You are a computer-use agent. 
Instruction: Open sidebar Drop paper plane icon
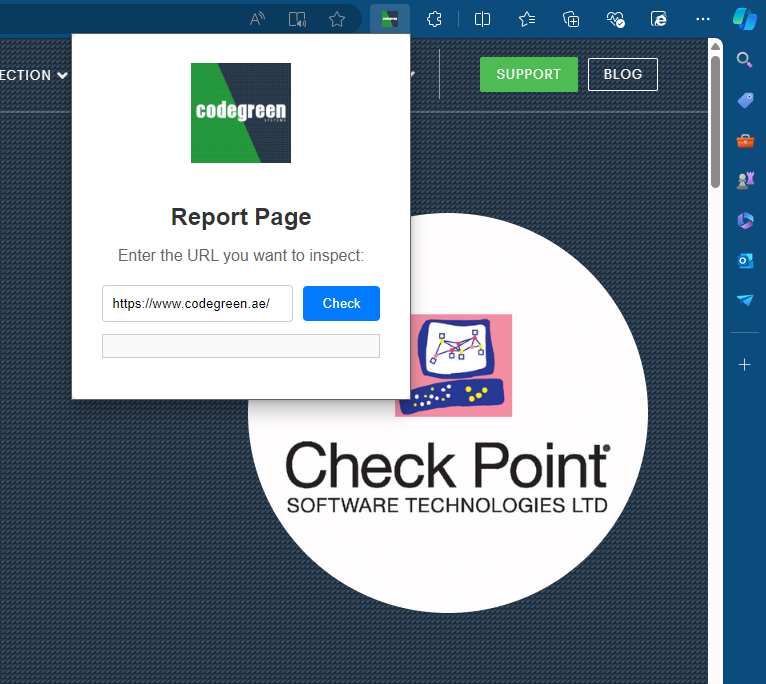point(745,300)
